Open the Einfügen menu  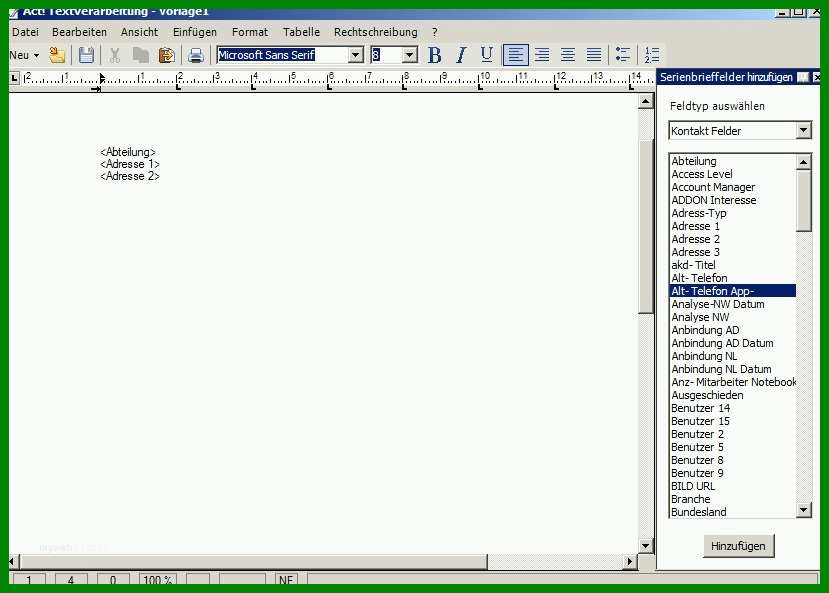pos(195,32)
